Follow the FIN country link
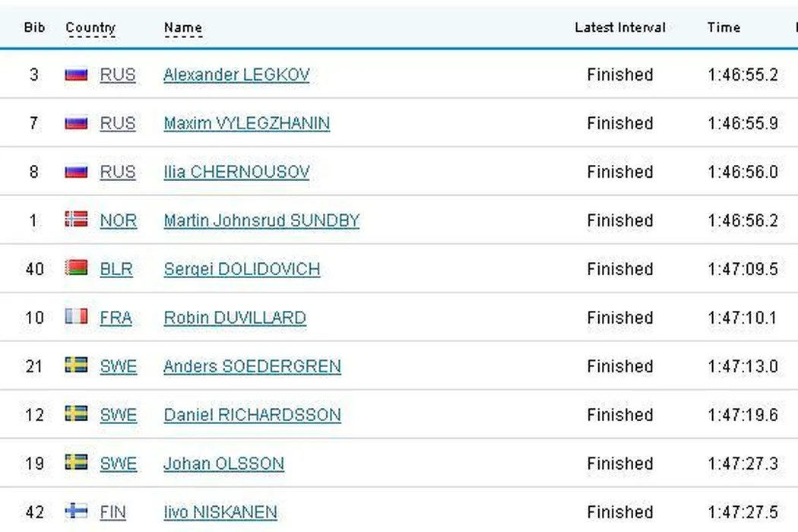The image size is (798, 532). pos(113,512)
